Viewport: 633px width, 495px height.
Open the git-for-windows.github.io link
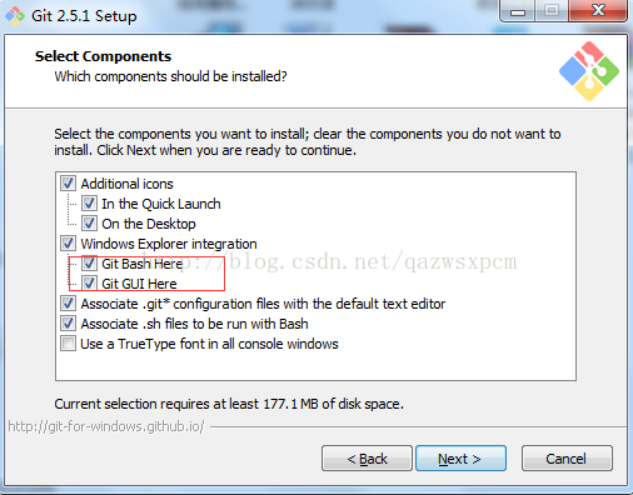click(x=106, y=427)
